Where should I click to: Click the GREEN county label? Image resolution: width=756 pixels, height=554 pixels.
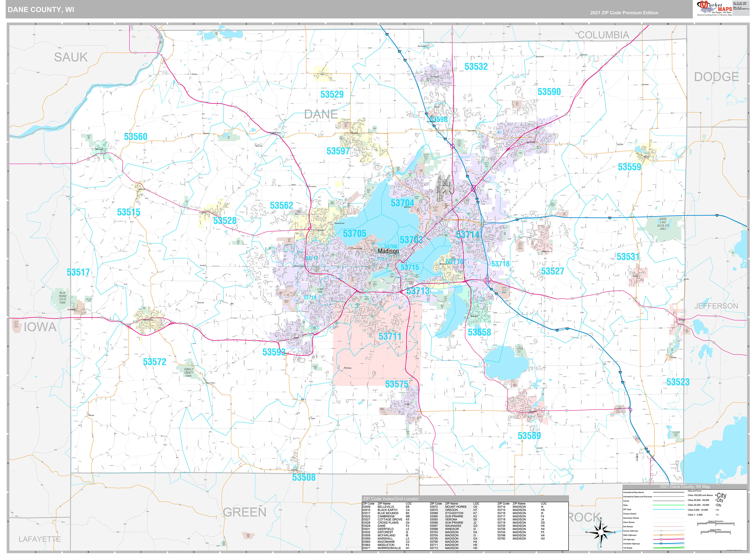(245, 512)
